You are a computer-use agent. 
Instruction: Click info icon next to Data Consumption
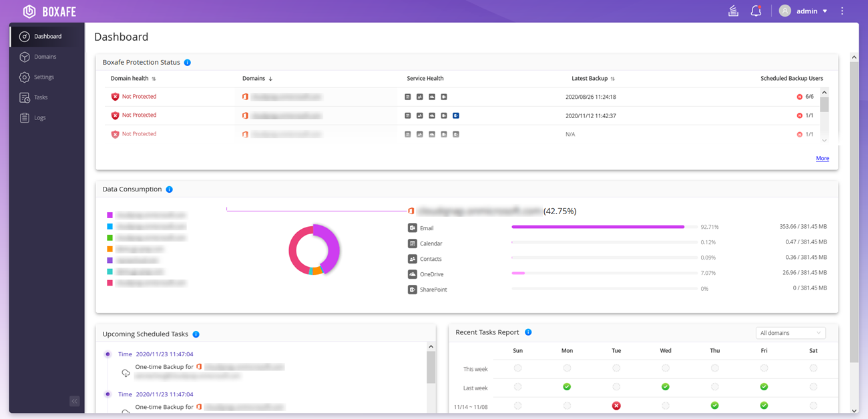[169, 189]
